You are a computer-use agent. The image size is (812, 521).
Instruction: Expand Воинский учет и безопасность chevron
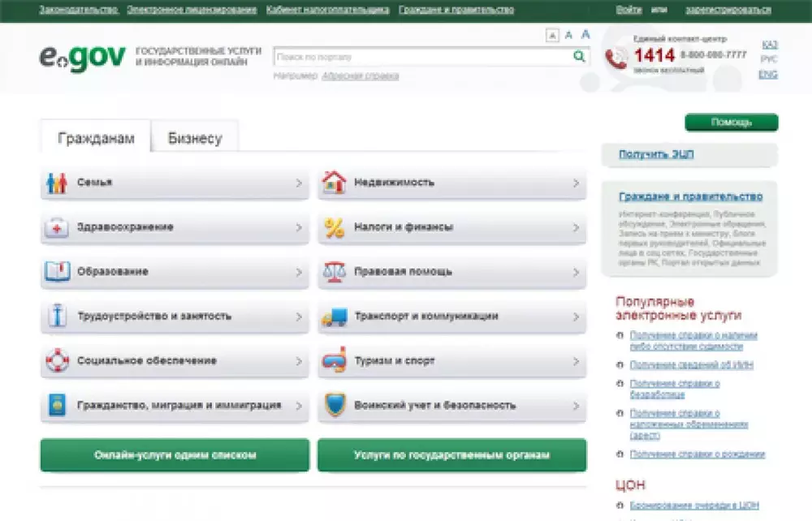point(576,405)
